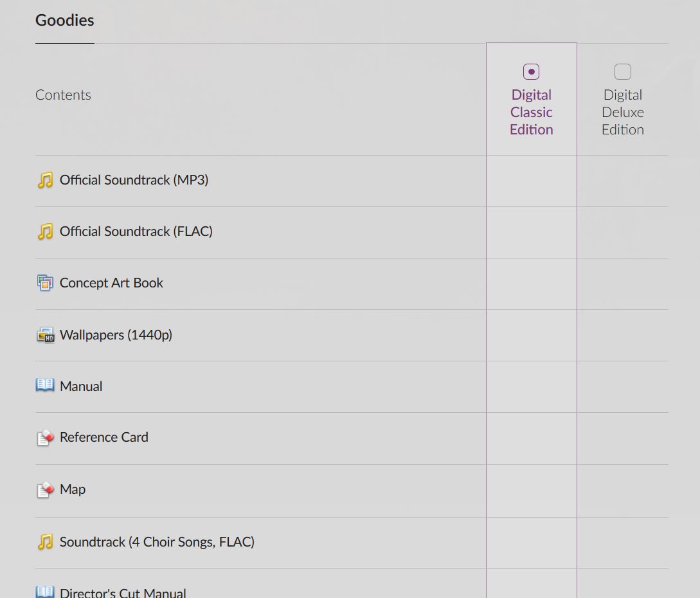Click the Digital Deluxe Edition label
Viewport: 700px width, 598px height.
click(x=623, y=112)
